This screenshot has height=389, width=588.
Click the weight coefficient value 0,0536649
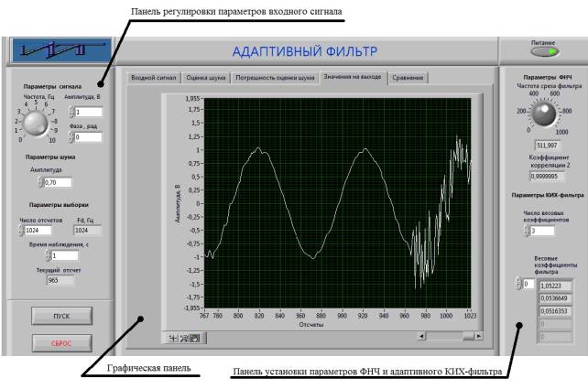pyautogui.click(x=556, y=298)
